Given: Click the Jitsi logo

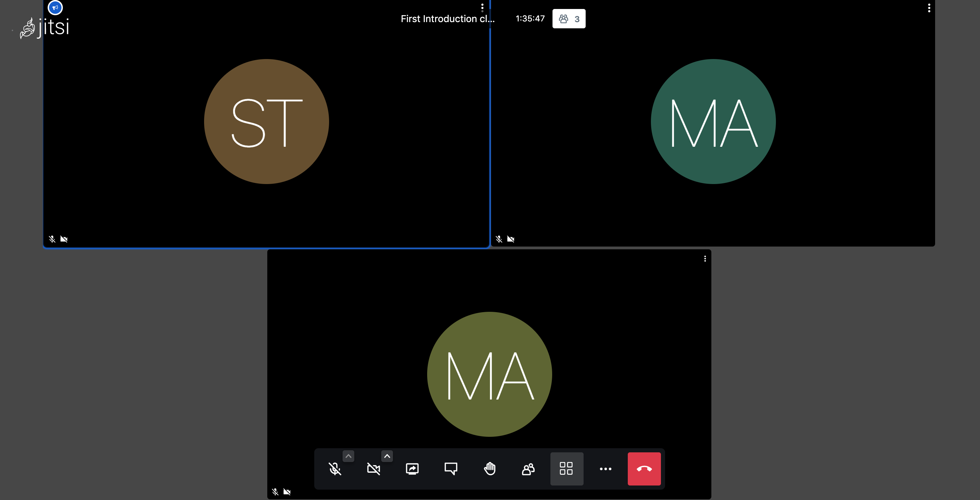Looking at the screenshot, I should [x=45, y=27].
